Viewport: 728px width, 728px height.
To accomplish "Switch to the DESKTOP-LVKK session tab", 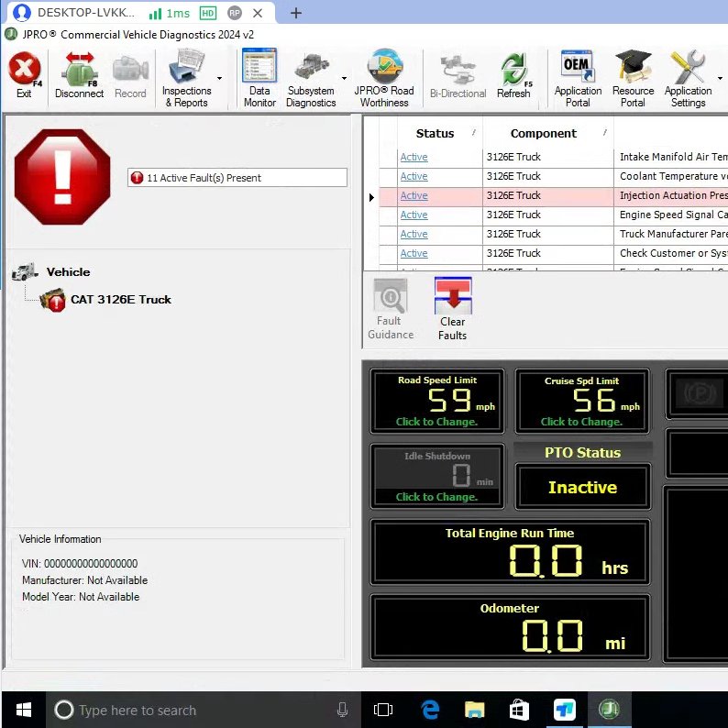I will [x=86, y=13].
